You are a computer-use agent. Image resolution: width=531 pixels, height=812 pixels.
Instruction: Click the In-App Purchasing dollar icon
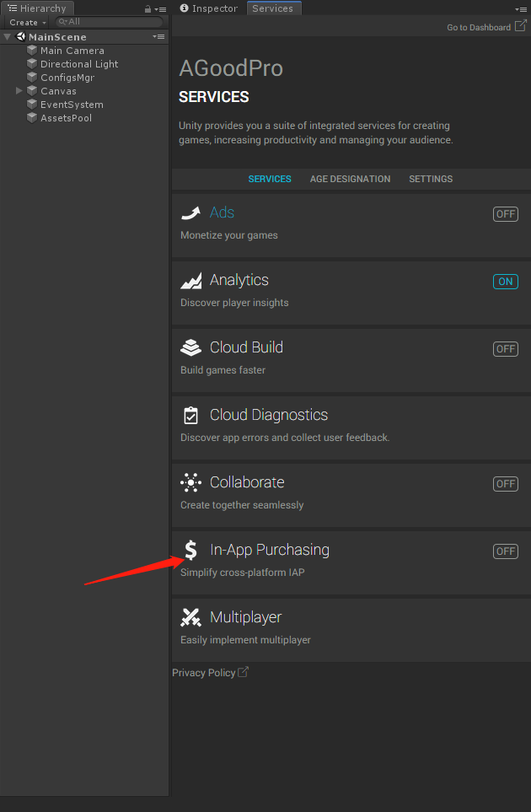pos(190,550)
